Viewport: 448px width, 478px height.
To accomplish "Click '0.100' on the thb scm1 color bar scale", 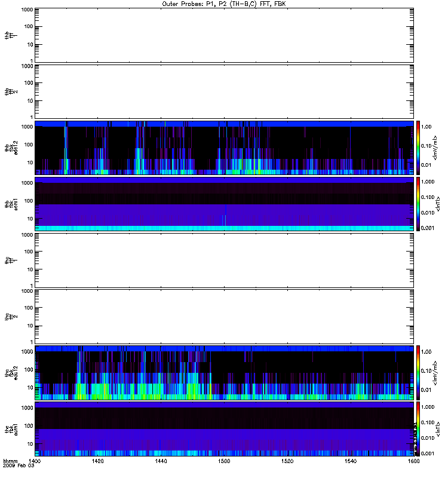I will (428, 197).
